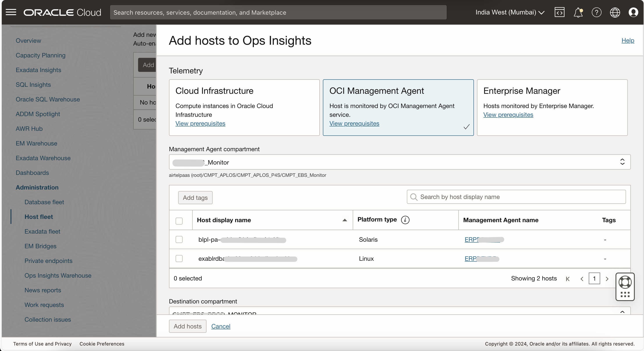Open the user profile avatar
The height and width of the screenshot is (351, 644).
point(633,12)
